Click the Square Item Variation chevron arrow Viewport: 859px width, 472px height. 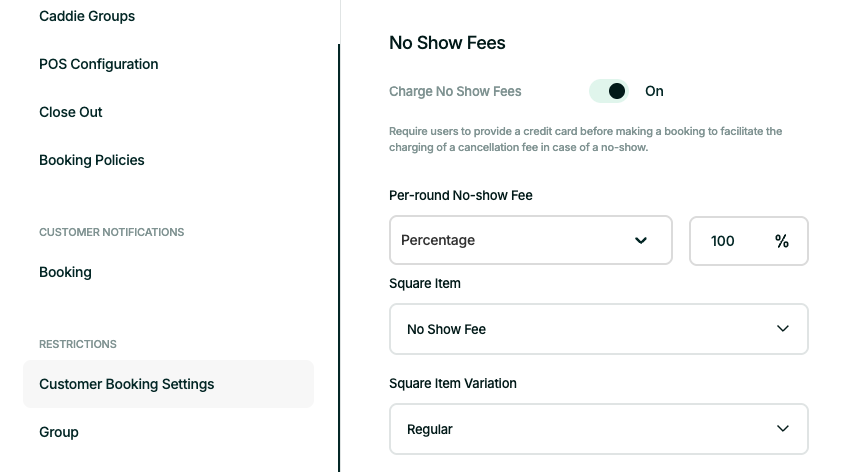783,429
